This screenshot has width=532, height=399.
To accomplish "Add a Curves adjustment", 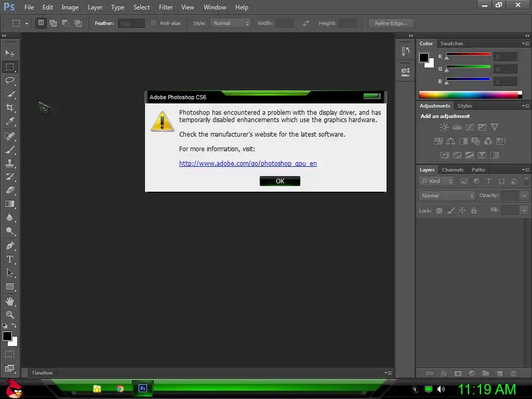I will [x=470, y=127].
